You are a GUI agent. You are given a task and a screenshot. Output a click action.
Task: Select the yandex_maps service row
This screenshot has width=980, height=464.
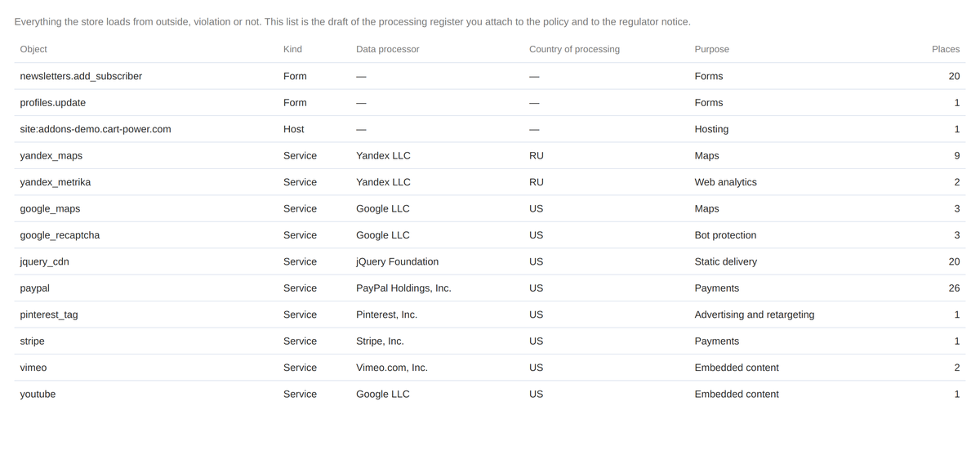pos(490,155)
